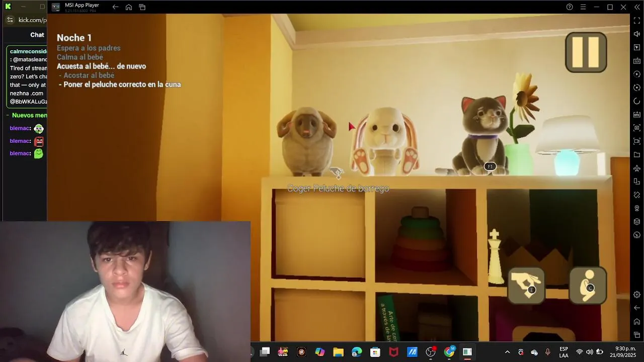Click the 'Espera a los padres' objective
Screen dimensions: 644x362
click(89, 48)
